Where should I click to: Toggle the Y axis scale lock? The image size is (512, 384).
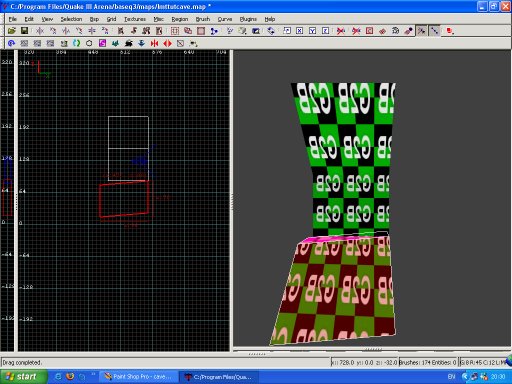coord(313,31)
